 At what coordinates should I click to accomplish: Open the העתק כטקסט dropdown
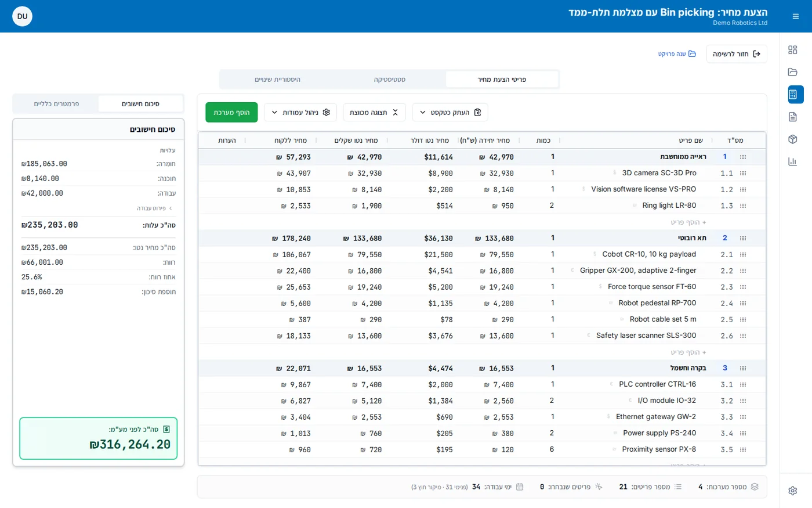coord(450,112)
